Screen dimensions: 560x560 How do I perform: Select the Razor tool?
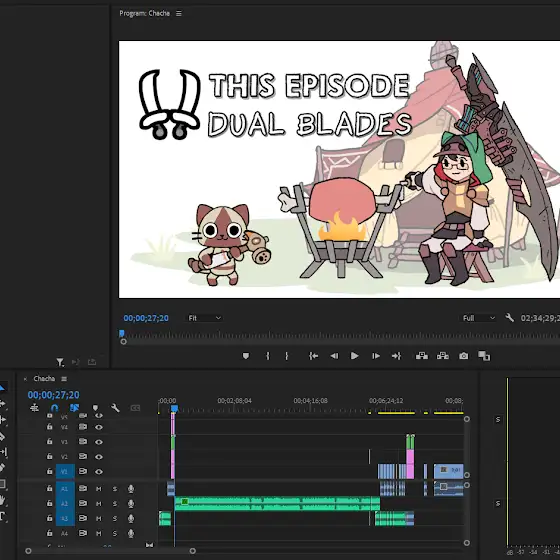click(2, 436)
